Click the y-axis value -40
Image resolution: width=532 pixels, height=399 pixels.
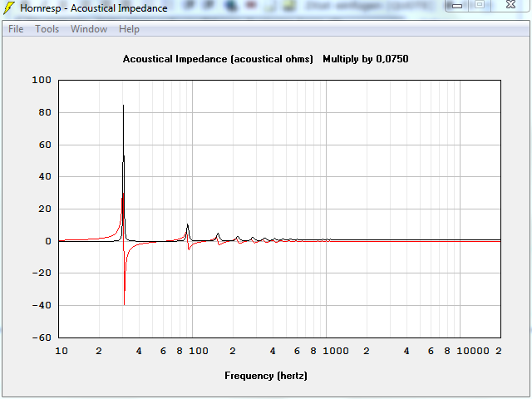click(x=42, y=305)
